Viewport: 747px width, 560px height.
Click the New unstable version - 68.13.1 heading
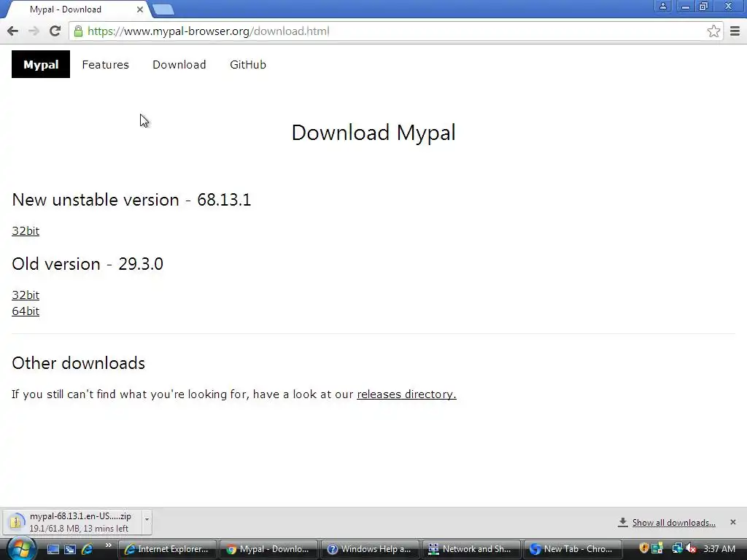(x=131, y=200)
